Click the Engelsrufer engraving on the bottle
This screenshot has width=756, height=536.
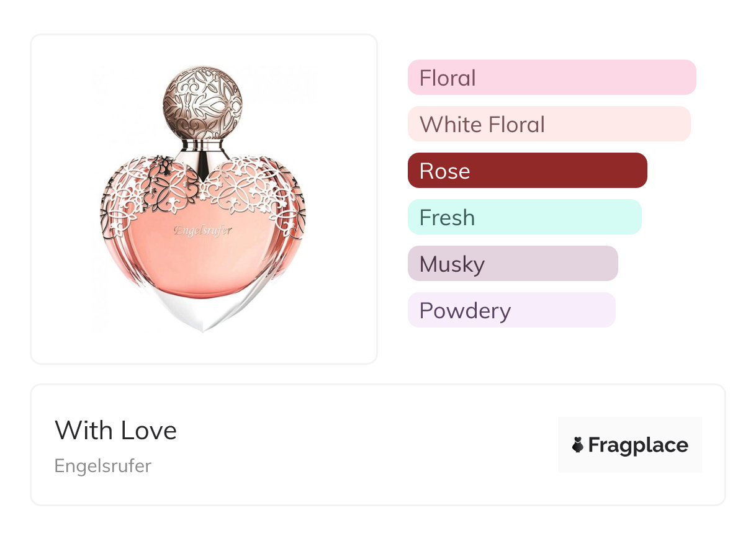(203, 231)
